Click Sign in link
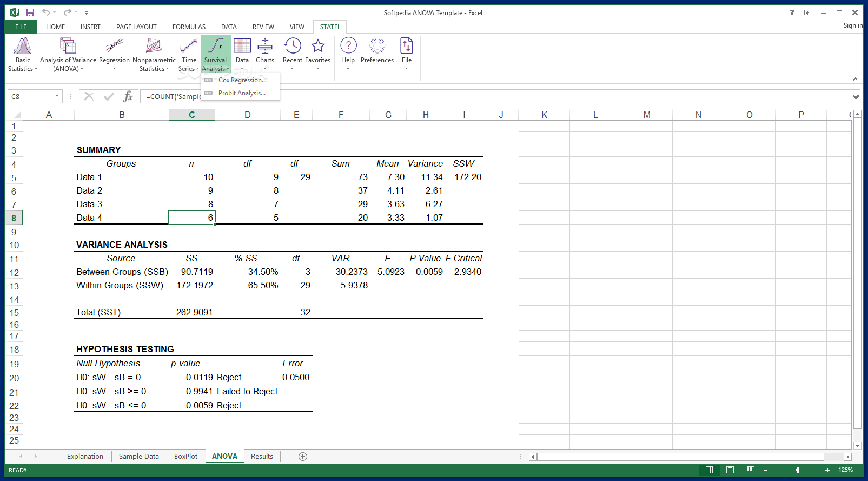 pos(853,25)
